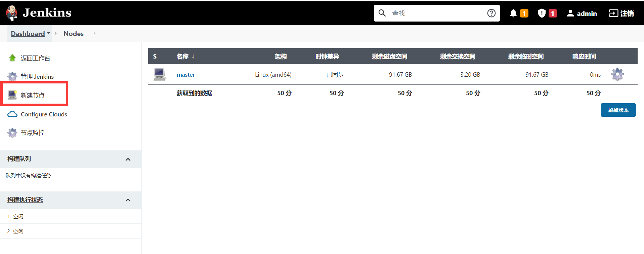The image size is (644, 254).
Task: Click the Nodes breadcrumb
Action: (x=74, y=34)
